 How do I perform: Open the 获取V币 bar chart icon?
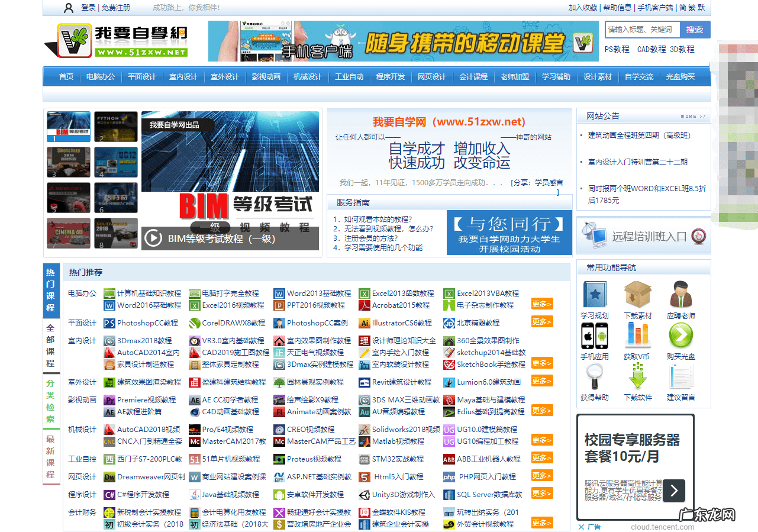(637, 336)
